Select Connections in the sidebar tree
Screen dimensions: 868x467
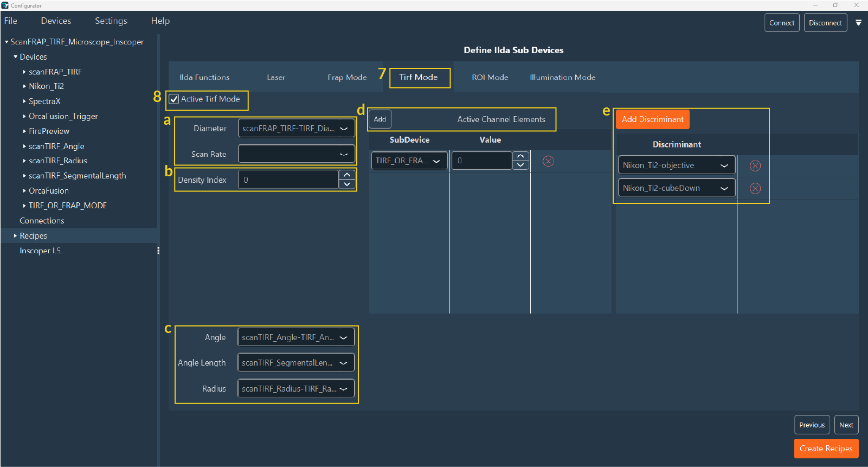42,221
